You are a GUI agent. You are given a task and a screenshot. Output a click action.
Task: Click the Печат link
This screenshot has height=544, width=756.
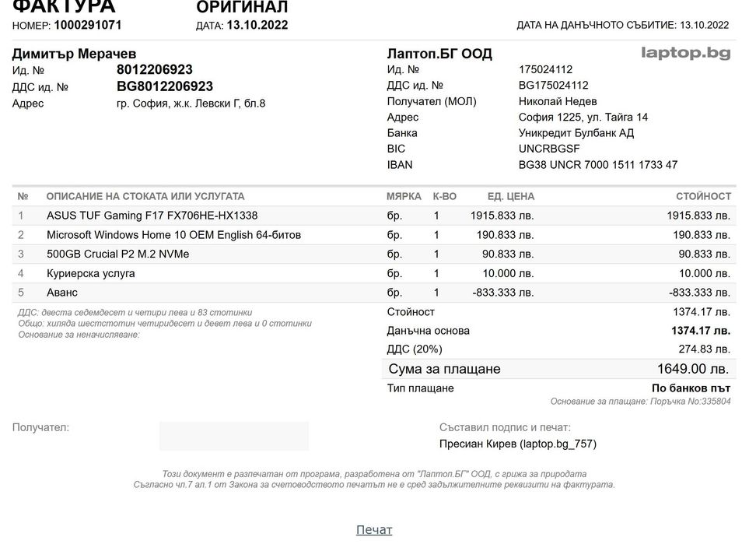pyautogui.click(x=373, y=529)
